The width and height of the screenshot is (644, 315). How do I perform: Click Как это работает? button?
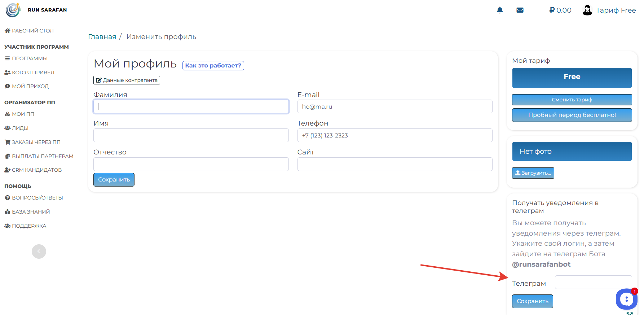pyautogui.click(x=213, y=66)
